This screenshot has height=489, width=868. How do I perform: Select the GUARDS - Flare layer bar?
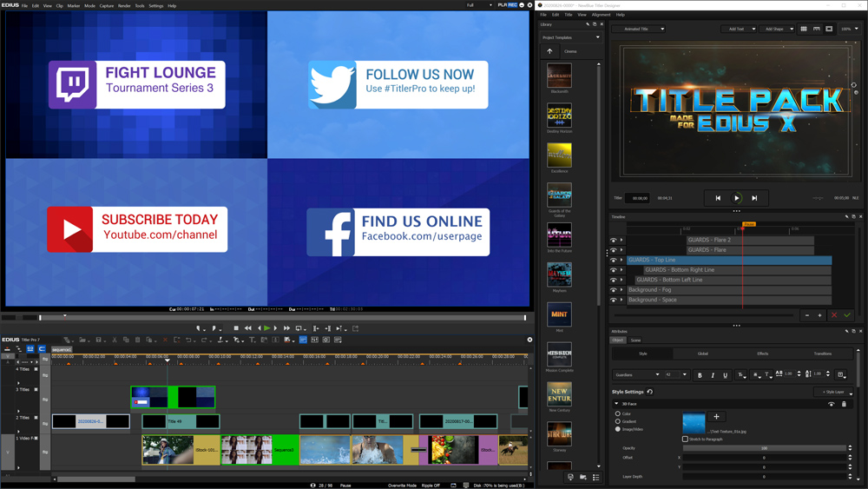tap(750, 250)
